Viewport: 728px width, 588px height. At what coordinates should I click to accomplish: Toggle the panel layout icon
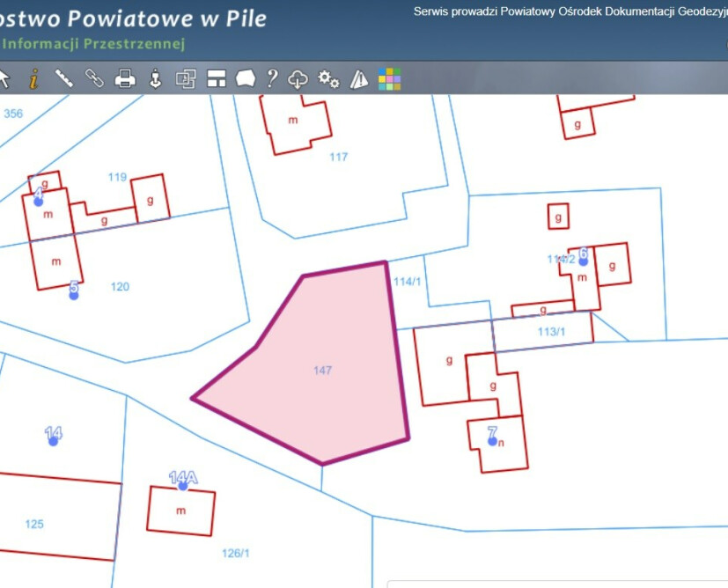tap(217, 79)
